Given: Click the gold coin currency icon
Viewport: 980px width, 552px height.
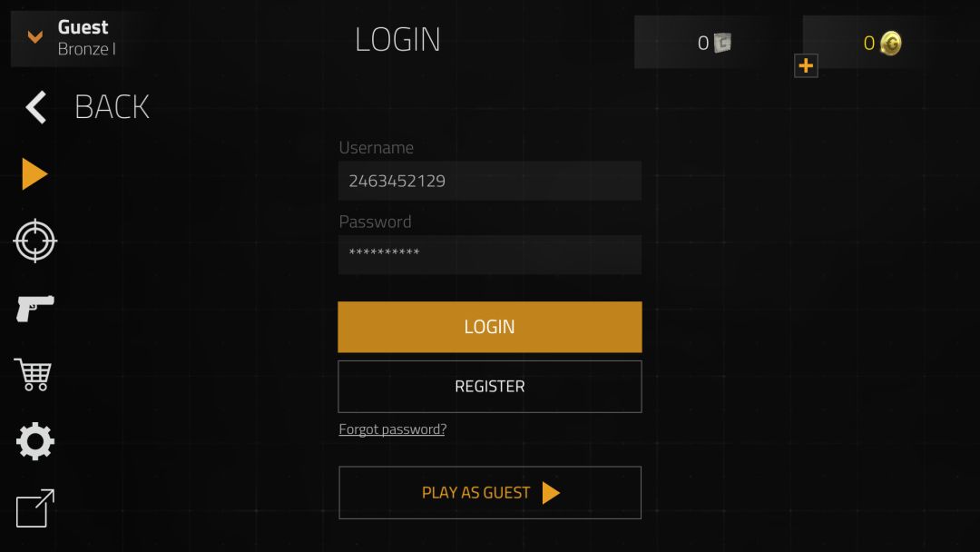Looking at the screenshot, I should click(x=891, y=44).
